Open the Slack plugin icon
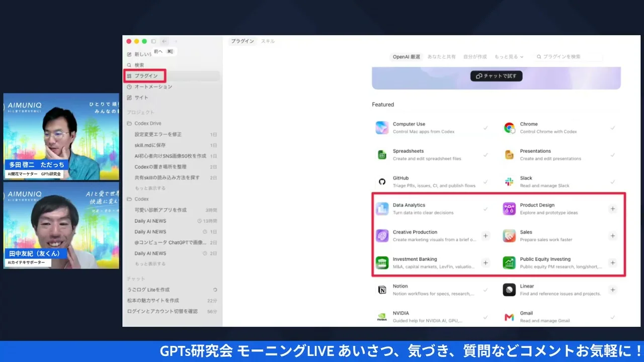 click(509, 182)
